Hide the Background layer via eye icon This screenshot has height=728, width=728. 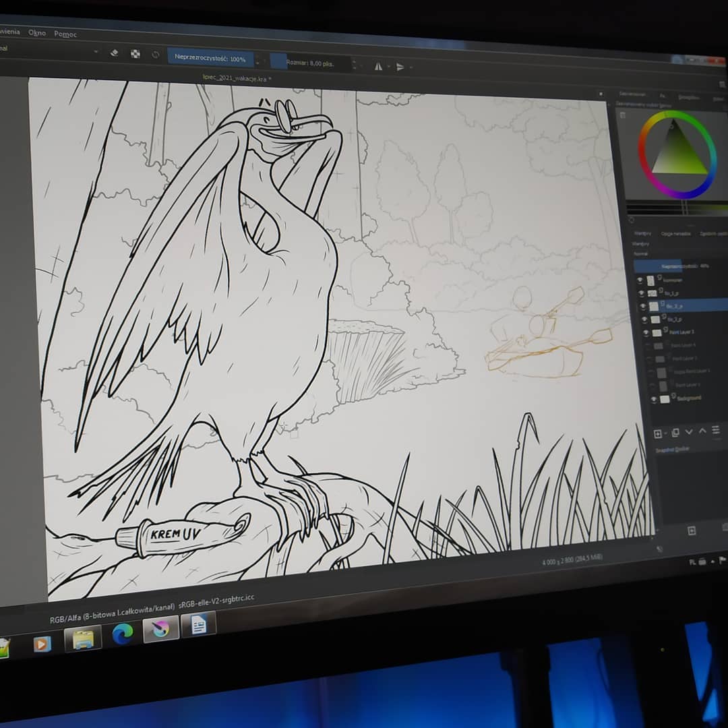(x=653, y=400)
